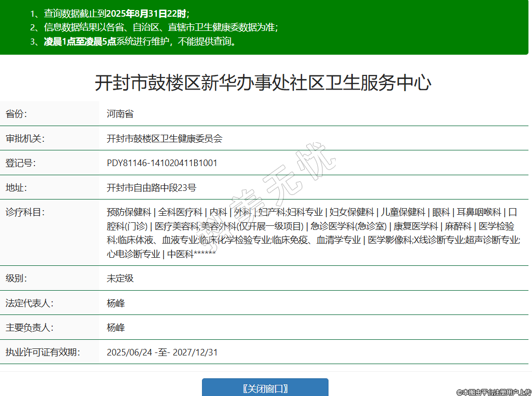Select address 开封市自由路中段23号
This screenshot has width=532, height=396.
pos(151,188)
